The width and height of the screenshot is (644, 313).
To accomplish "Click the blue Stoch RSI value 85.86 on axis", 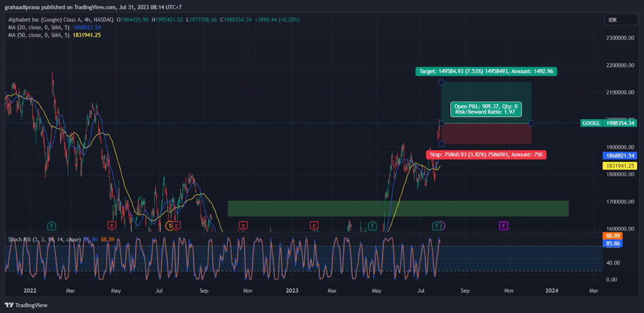I will click(x=613, y=244).
